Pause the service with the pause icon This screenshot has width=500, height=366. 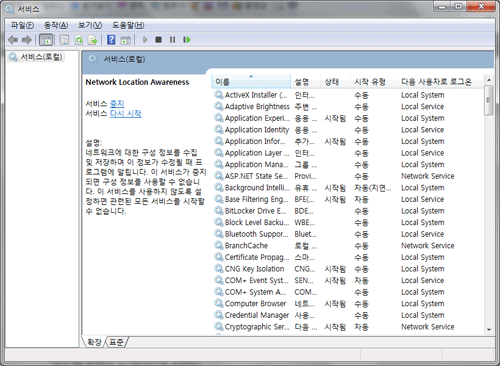[x=172, y=40]
